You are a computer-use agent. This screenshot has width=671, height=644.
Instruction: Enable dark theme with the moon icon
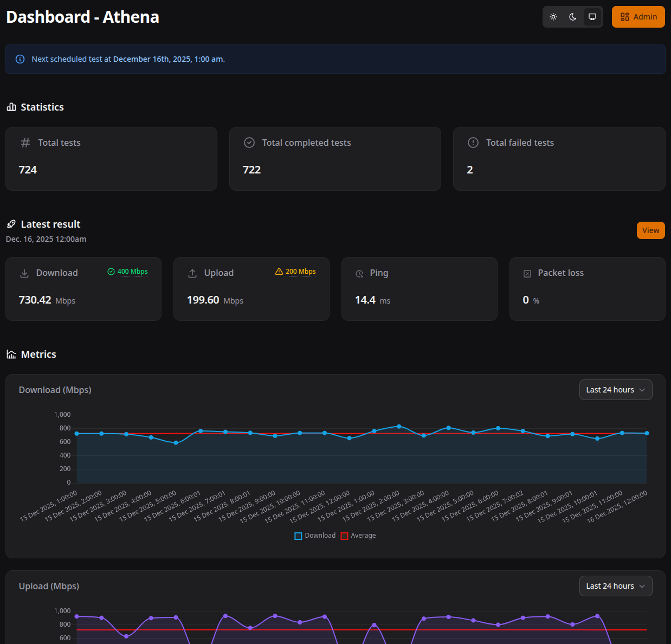[572, 17]
